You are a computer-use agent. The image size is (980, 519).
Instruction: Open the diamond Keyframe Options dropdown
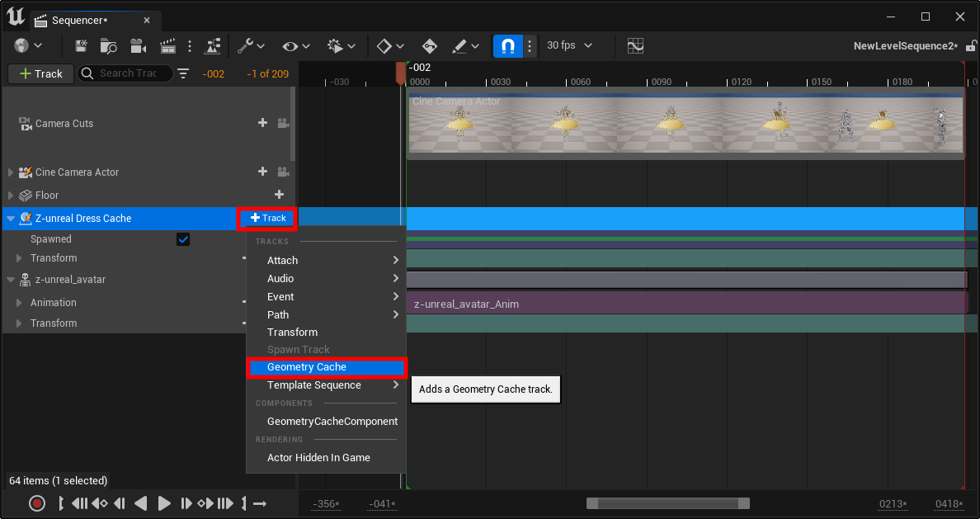click(x=391, y=45)
